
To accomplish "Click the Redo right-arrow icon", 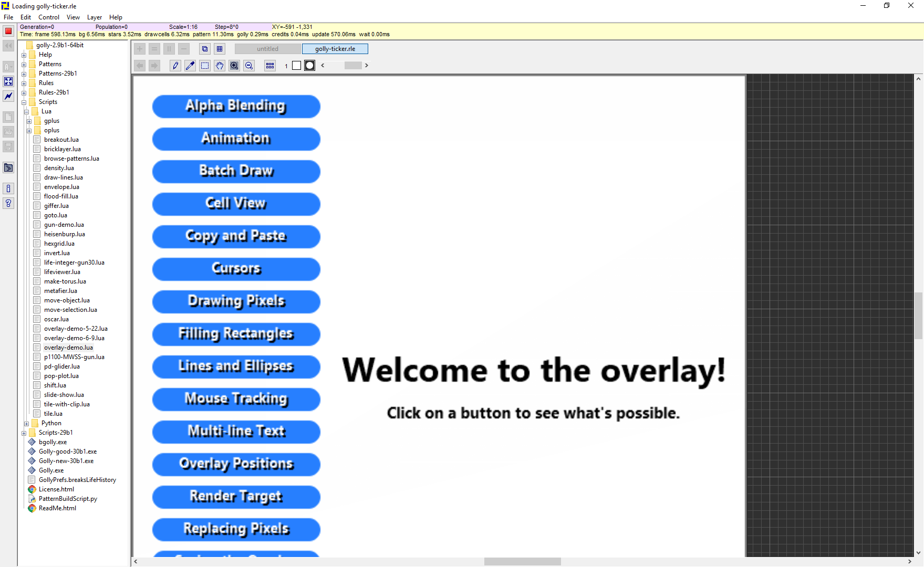I will [x=154, y=66].
